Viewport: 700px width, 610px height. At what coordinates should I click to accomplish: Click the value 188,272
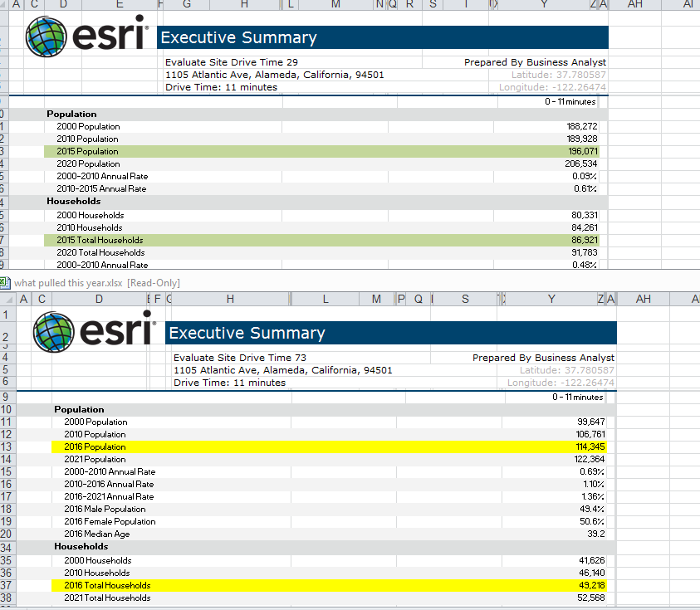[582, 126]
